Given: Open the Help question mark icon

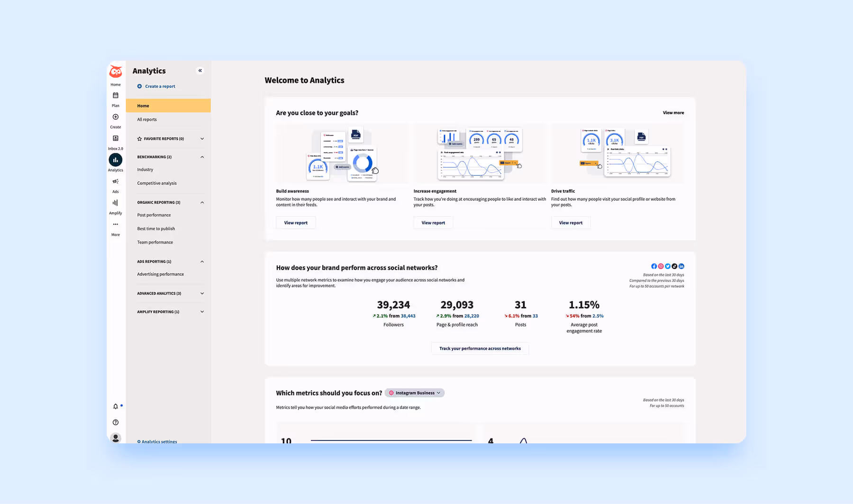Looking at the screenshot, I should pos(115,422).
